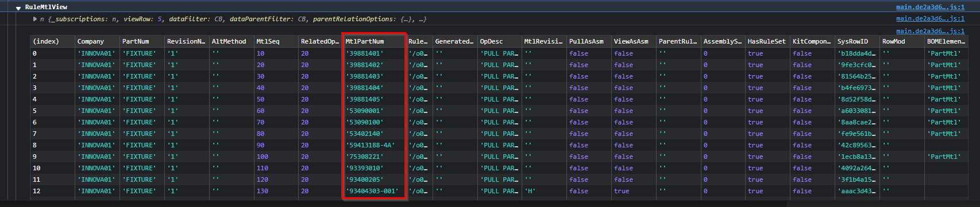Screen dimensions: 980x207
Task: Click the only 'true' ViewAsAsm cell
Action: (x=634, y=191)
